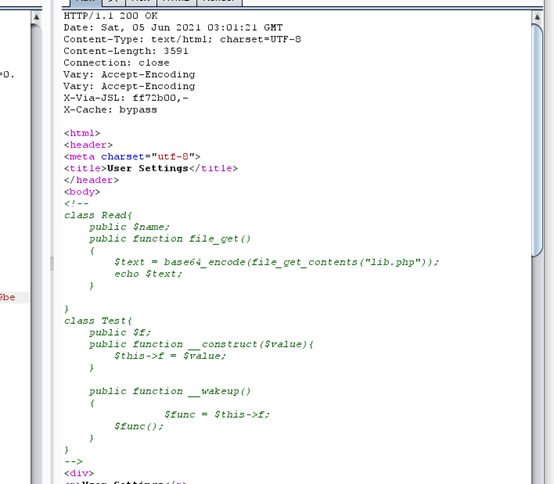Viewport: 554px width, 484px height.
Task: Click the response pane scroll-up arrow
Action: [537, 17]
